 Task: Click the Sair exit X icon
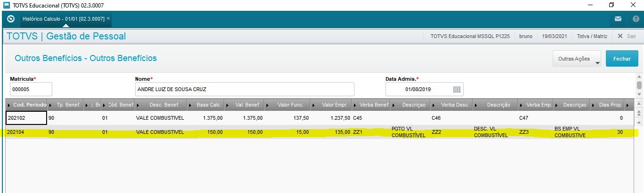[620, 36]
